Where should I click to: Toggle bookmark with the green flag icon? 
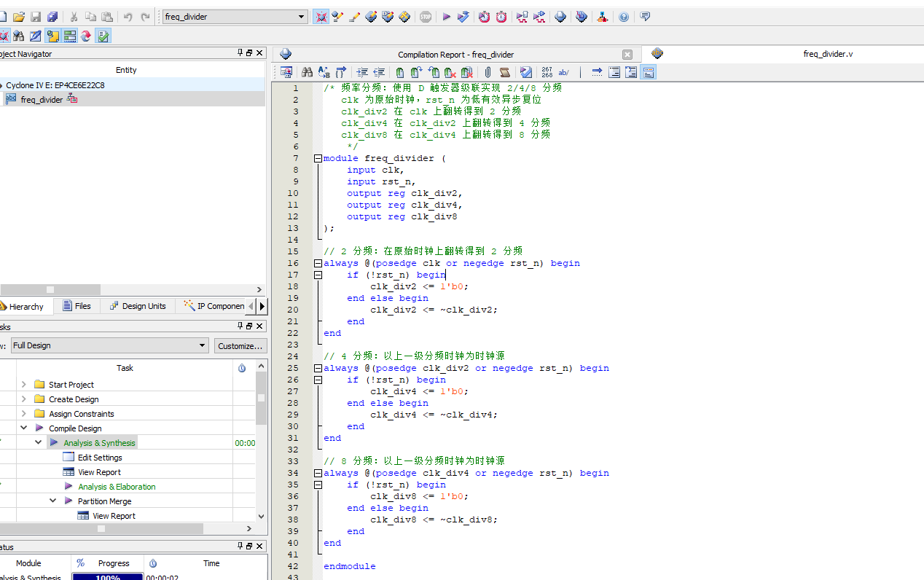pos(400,72)
